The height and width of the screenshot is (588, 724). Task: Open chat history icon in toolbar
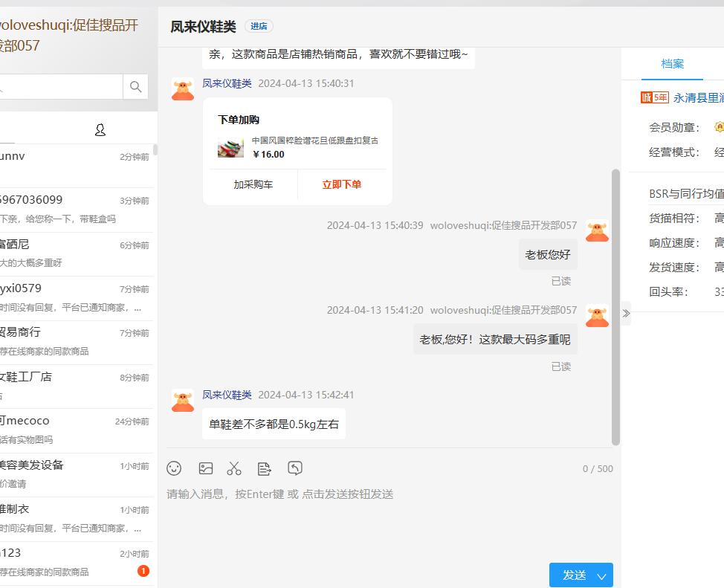(x=295, y=468)
